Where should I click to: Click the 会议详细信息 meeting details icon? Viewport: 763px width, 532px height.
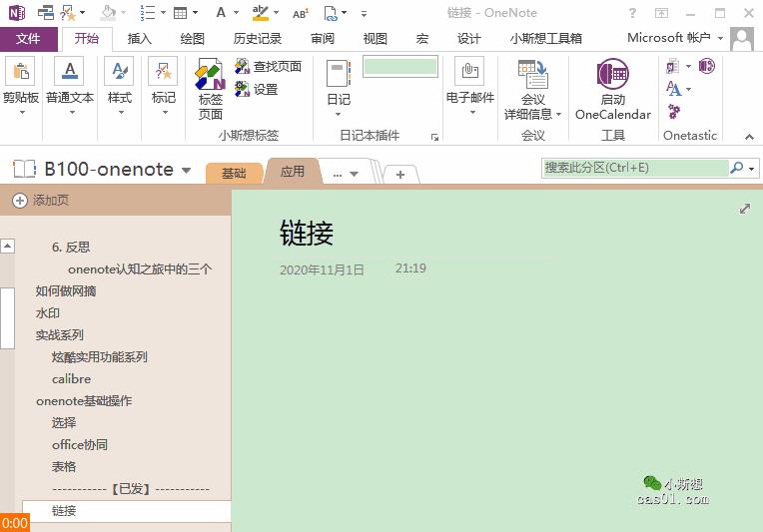coord(533,75)
